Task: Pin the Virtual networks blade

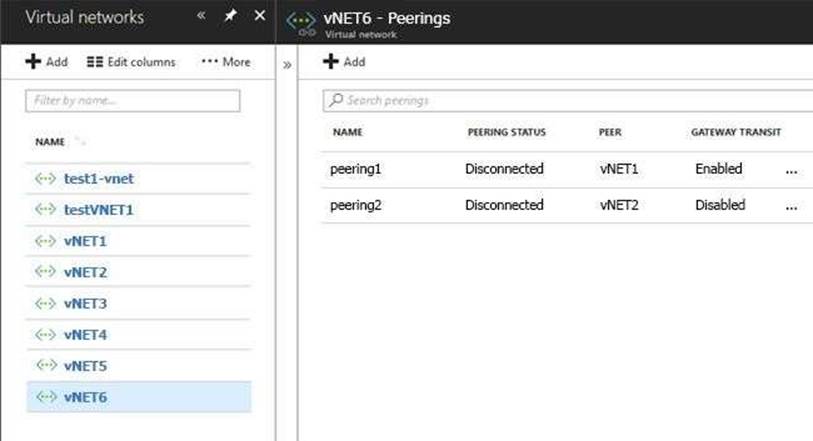Action: (229, 17)
